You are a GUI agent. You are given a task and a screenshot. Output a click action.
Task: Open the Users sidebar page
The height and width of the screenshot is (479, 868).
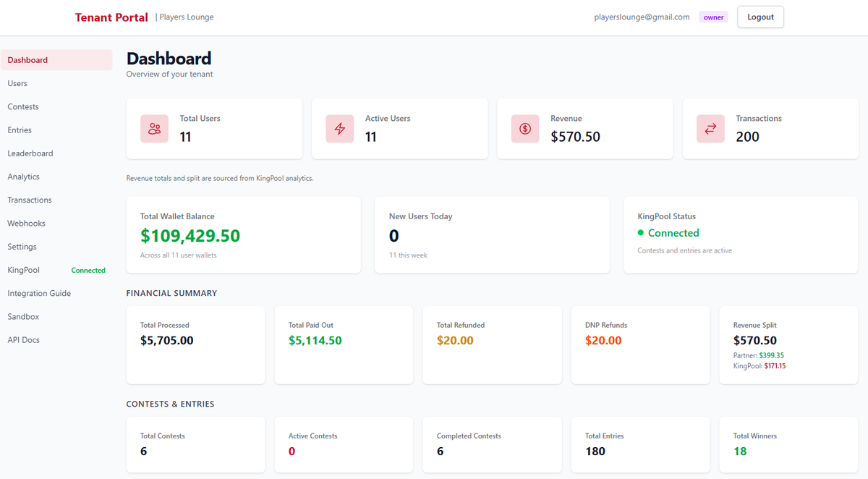[56, 83]
